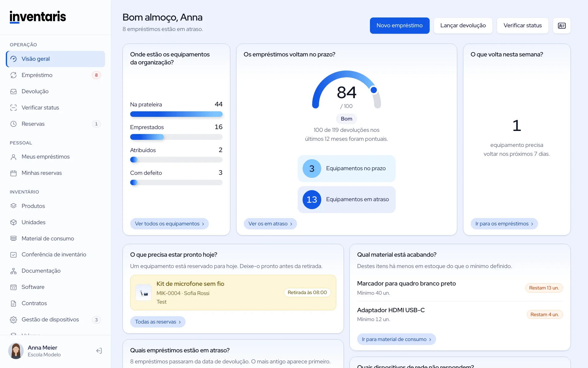588x368 pixels.
Task: Click the Equipamentos no prazo card
Action: (x=346, y=168)
